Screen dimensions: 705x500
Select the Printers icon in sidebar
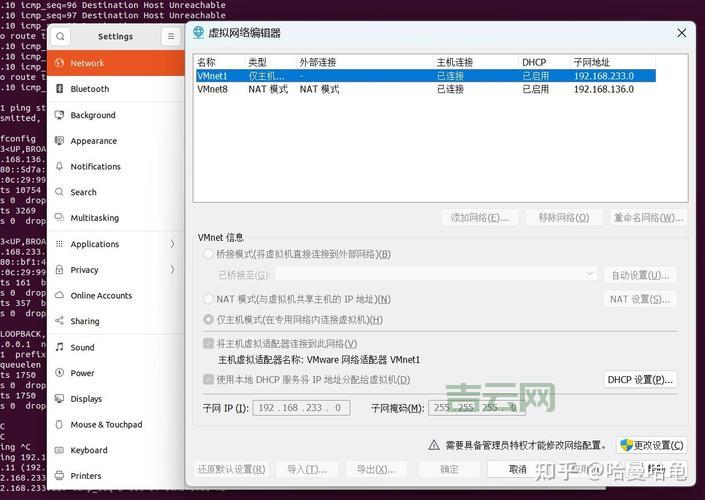(60, 476)
